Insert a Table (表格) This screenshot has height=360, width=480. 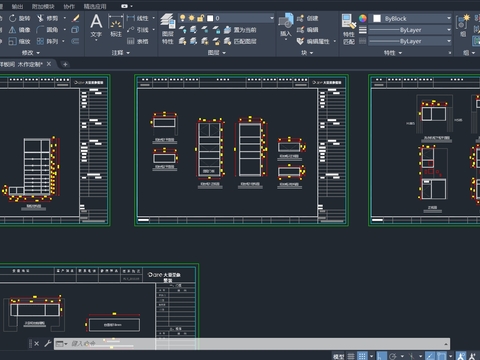pyautogui.click(x=138, y=41)
